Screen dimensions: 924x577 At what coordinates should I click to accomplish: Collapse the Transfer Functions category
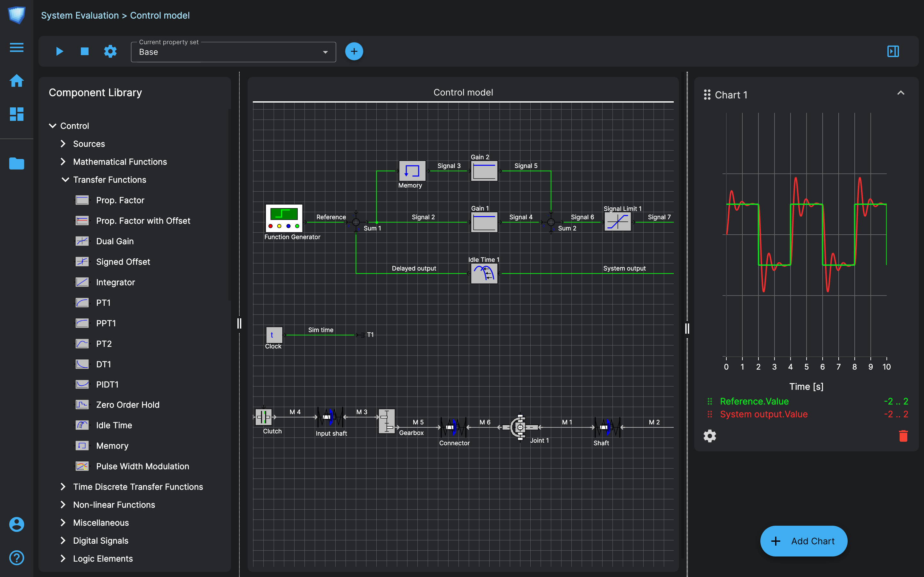click(65, 180)
